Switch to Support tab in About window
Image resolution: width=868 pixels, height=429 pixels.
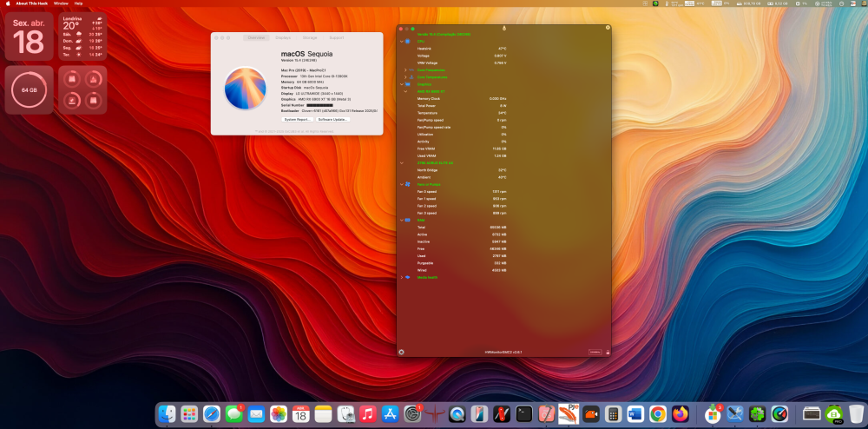click(x=337, y=37)
